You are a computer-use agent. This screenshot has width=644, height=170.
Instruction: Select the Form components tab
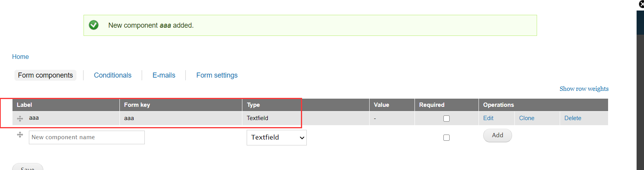(x=45, y=75)
